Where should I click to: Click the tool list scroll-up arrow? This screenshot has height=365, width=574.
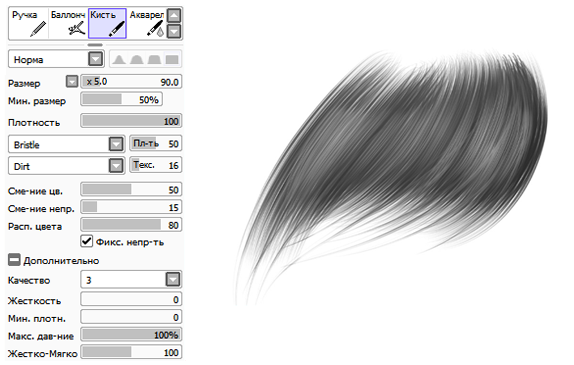(x=174, y=16)
